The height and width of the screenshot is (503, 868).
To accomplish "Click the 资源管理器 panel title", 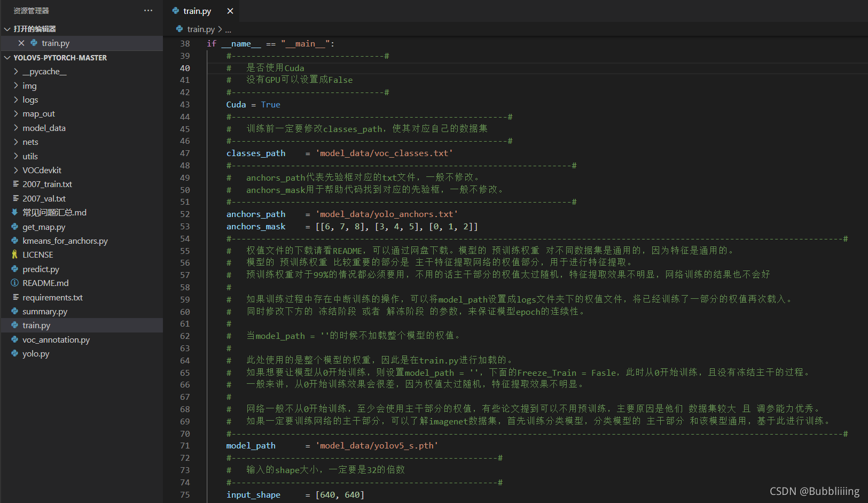I will click(x=31, y=11).
